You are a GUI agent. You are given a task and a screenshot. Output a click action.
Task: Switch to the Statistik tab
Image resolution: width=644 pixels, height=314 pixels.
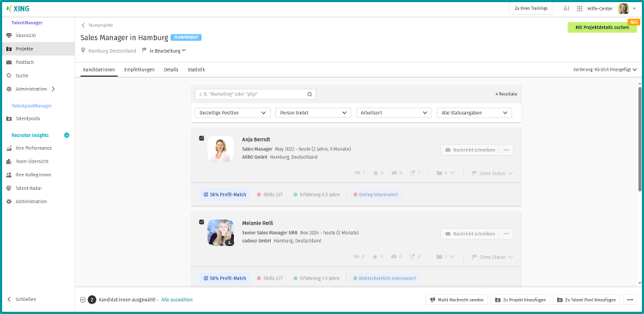(x=196, y=69)
